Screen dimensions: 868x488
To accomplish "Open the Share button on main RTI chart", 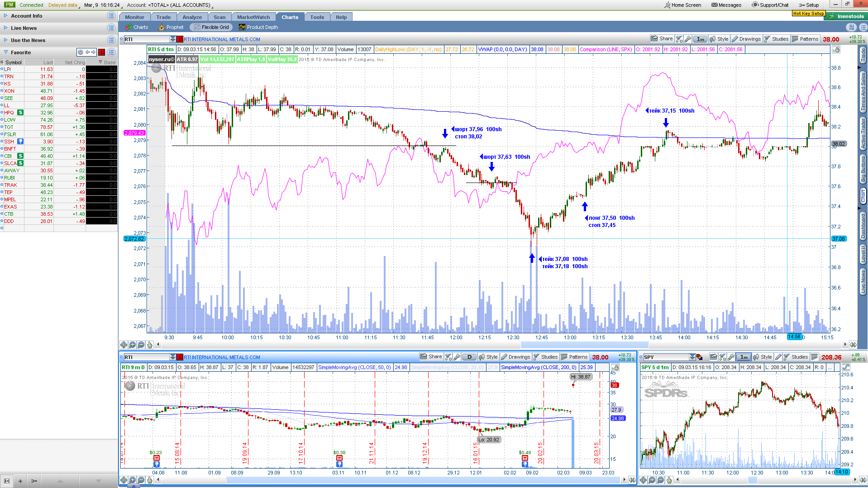I will [662, 39].
